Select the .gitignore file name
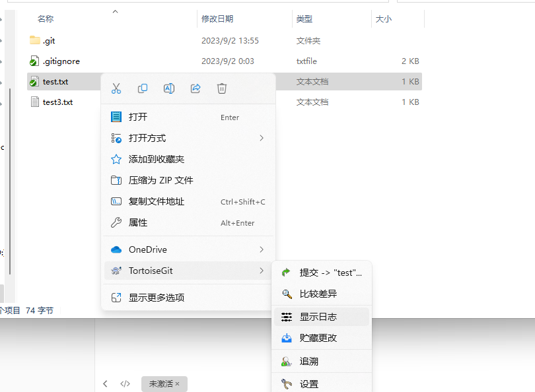Image resolution: width=535 pixels, height=392 pixels. 61,61
